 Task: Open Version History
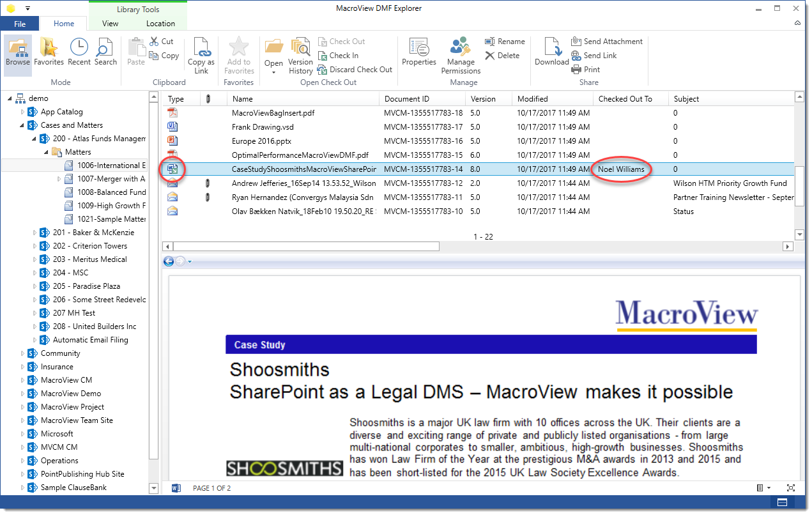point(300,56)
